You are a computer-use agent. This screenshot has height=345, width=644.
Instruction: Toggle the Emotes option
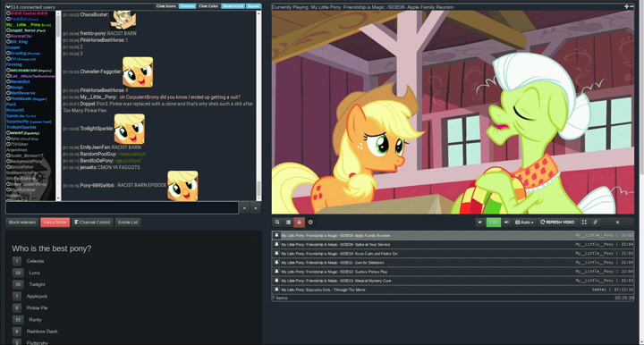tap(187, 6)
